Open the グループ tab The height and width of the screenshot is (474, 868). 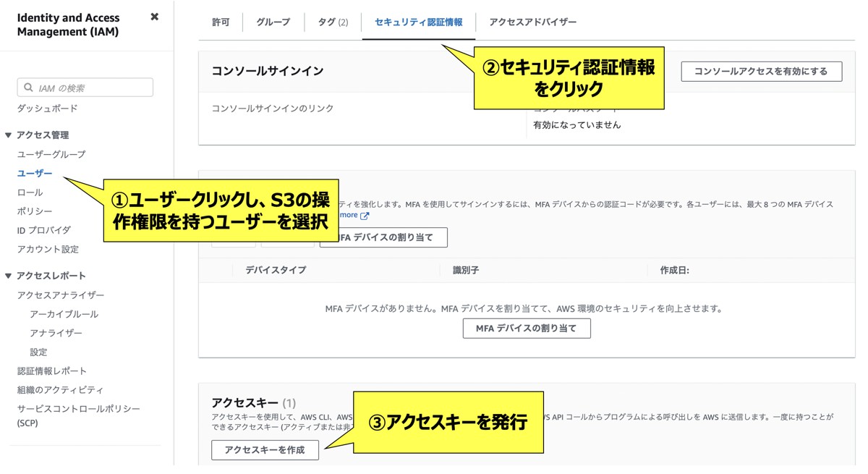272,22
